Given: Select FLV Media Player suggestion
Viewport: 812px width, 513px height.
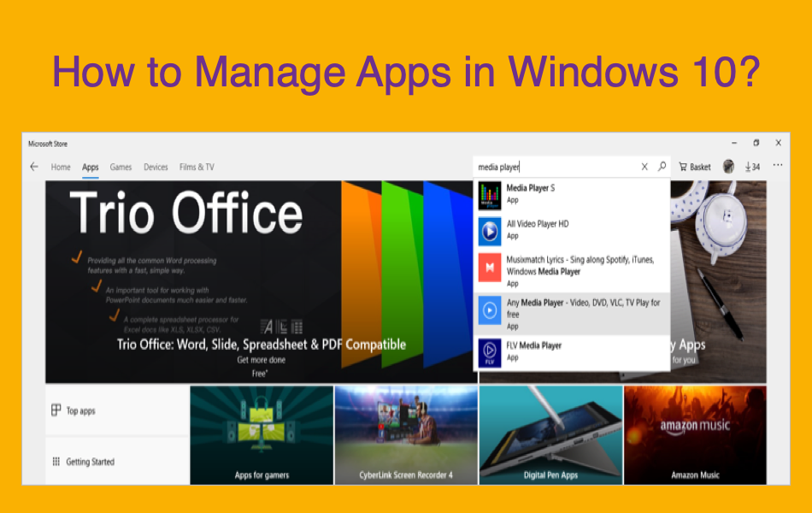Looking at the screenshot, I should click(x=572, y=353).
